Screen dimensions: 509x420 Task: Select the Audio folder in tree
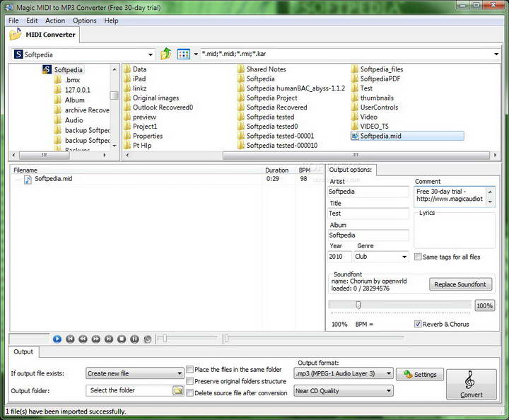[69, 120]
